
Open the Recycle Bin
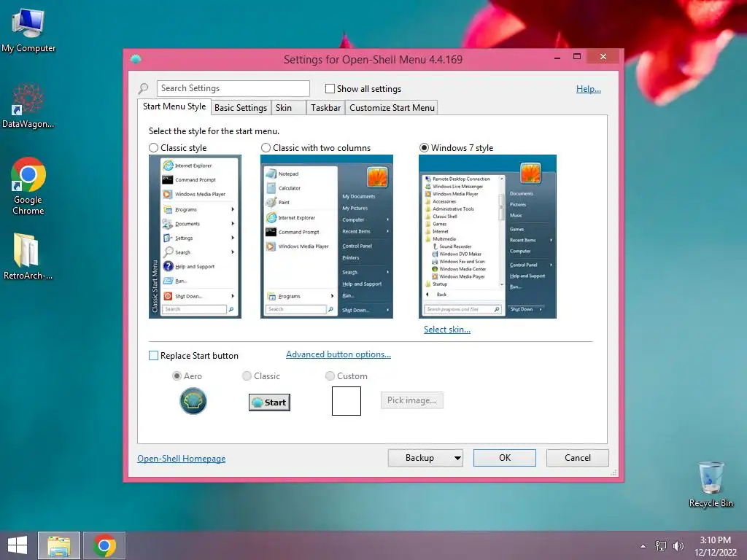click(711, 484)
